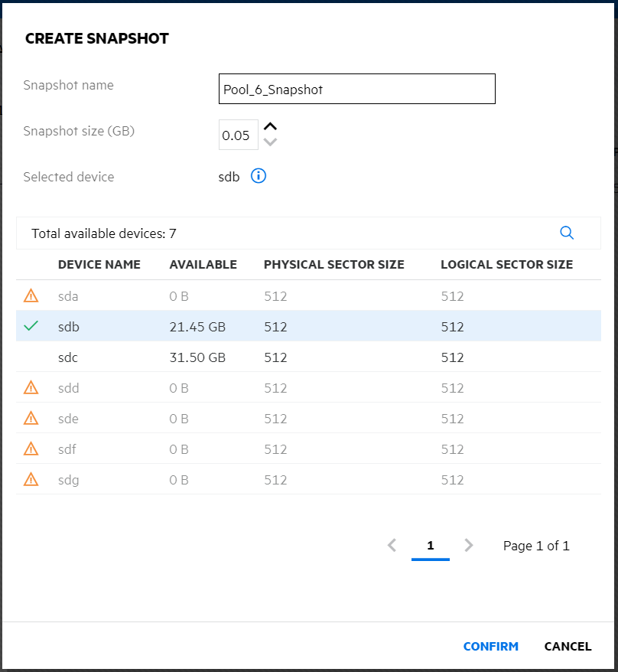The image size is (618, 672).
Task: Click the warning icon next to sdf
Action: point(31,449)
